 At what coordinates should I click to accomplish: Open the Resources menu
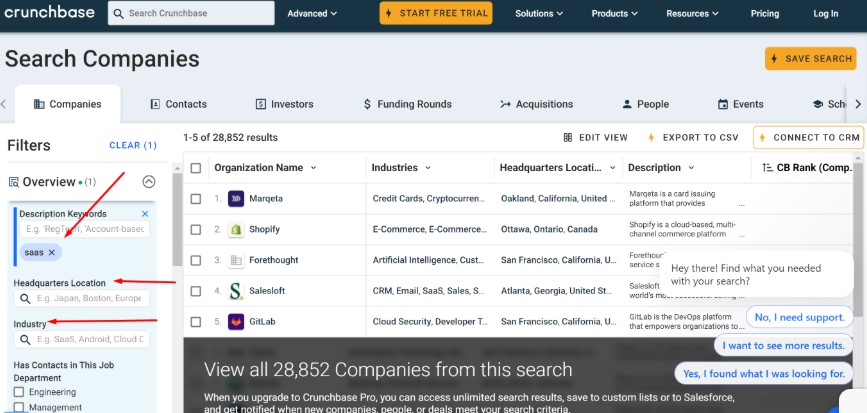pyautogui.click(x=692, y=14)
